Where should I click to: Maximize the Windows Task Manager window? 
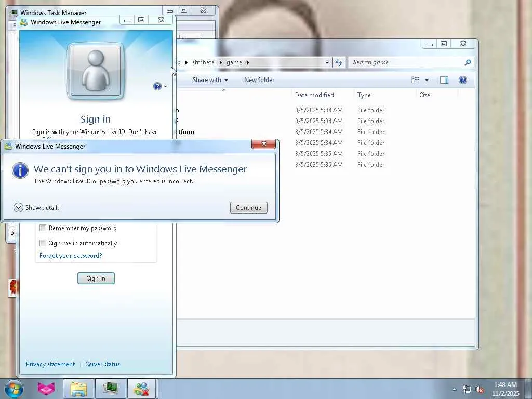tap(184, 10)
